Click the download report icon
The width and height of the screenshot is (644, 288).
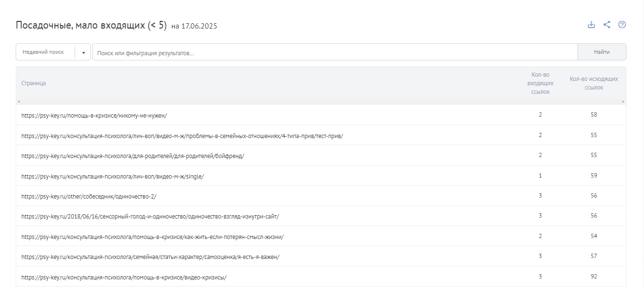pyautogui.click(x=591, y=25)
